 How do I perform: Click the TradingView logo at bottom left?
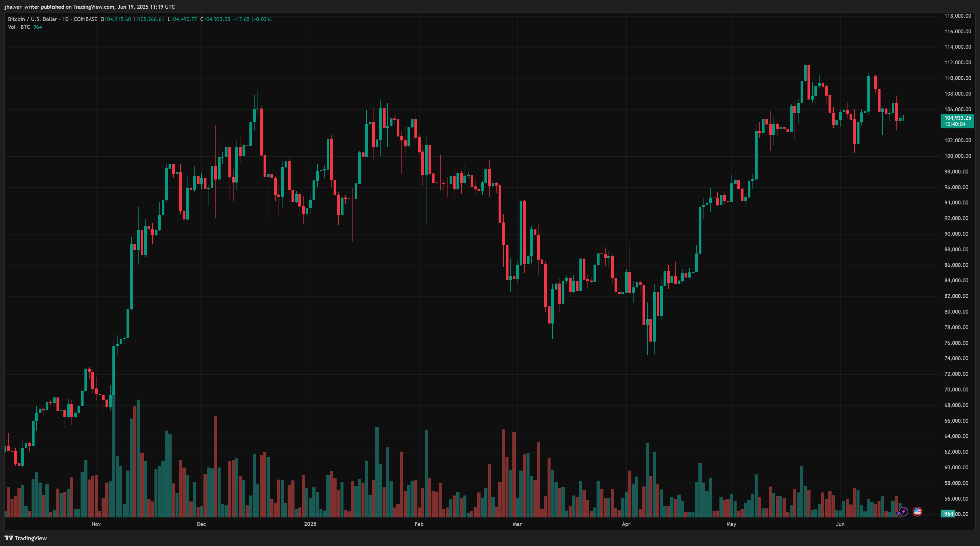click(26, 538)
